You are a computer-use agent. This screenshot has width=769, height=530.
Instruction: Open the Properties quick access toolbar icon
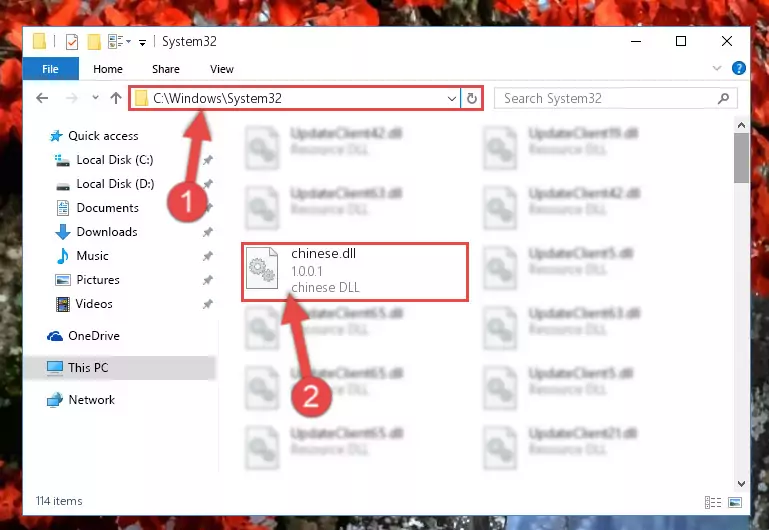coord(72,42)
